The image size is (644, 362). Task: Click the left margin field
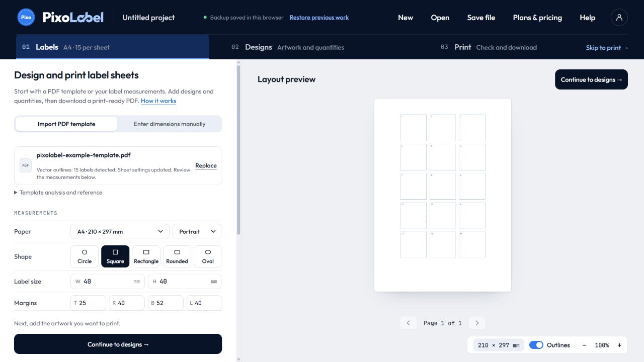pyautogui.click(x=204, y=303)
